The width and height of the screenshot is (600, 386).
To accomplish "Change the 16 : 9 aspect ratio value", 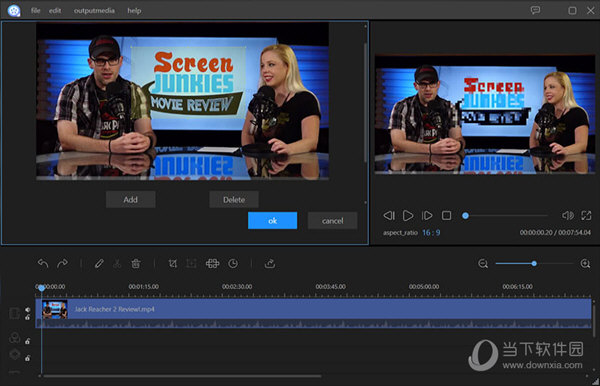I will [x=431, y=233].
